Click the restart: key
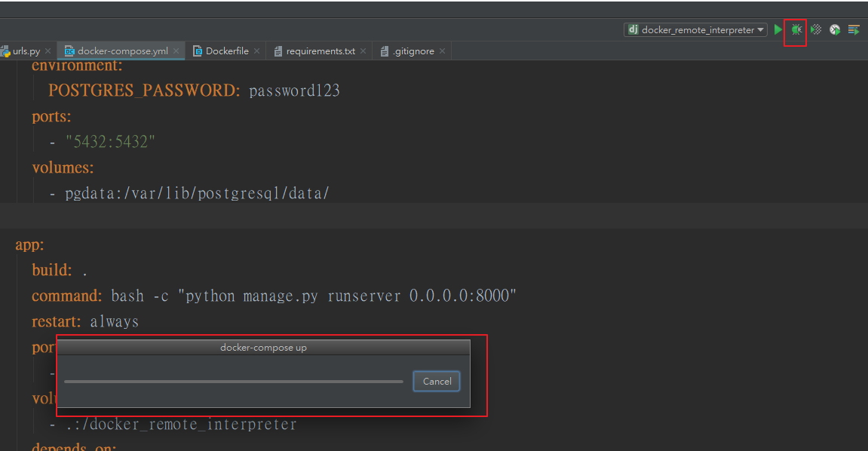Viewport: 868px width, 451px height. (57, 321)
